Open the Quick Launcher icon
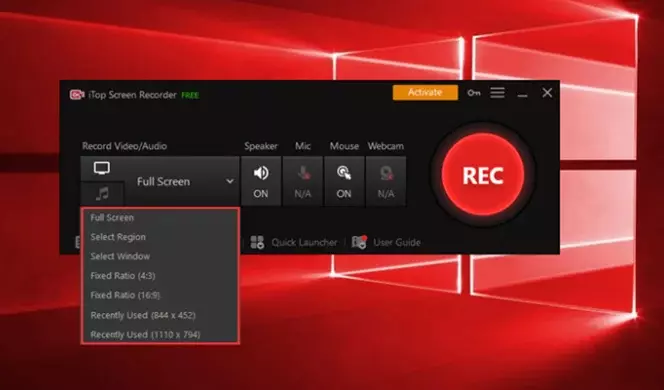 pos(257,242)
